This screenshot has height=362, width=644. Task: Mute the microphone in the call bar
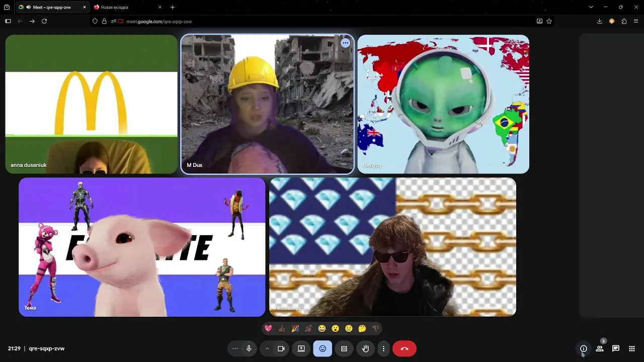(249, 348)
